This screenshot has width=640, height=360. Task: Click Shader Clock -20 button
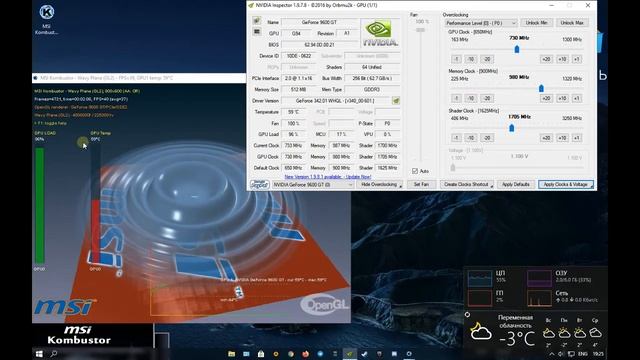click(x=487, y=138)
